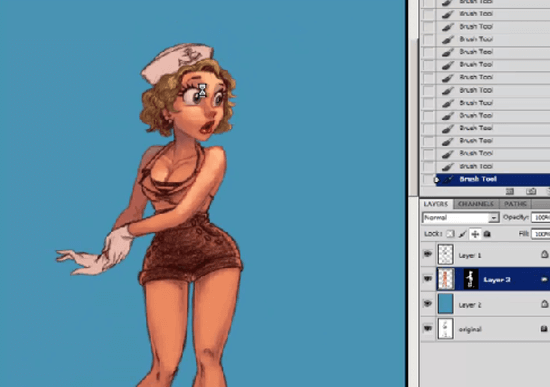The width and height of the screenshot is (550, 387).
Task: Click brush icon of highlighted history state
Action: [448, 179]
